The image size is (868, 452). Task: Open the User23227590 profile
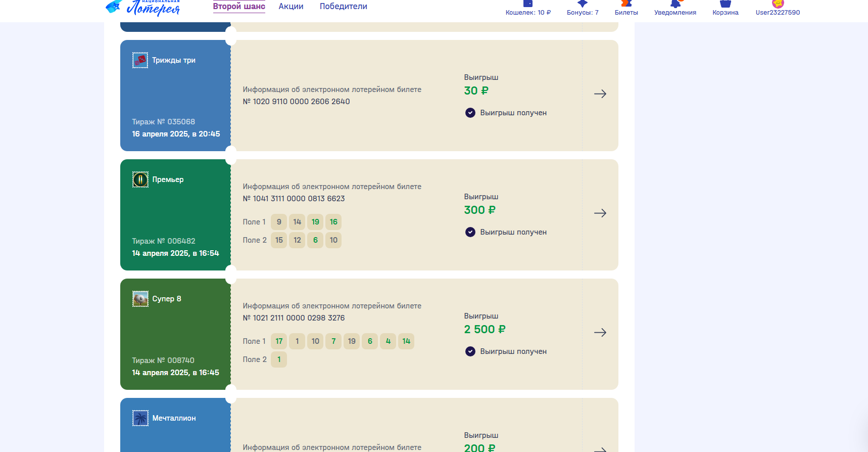778,9
